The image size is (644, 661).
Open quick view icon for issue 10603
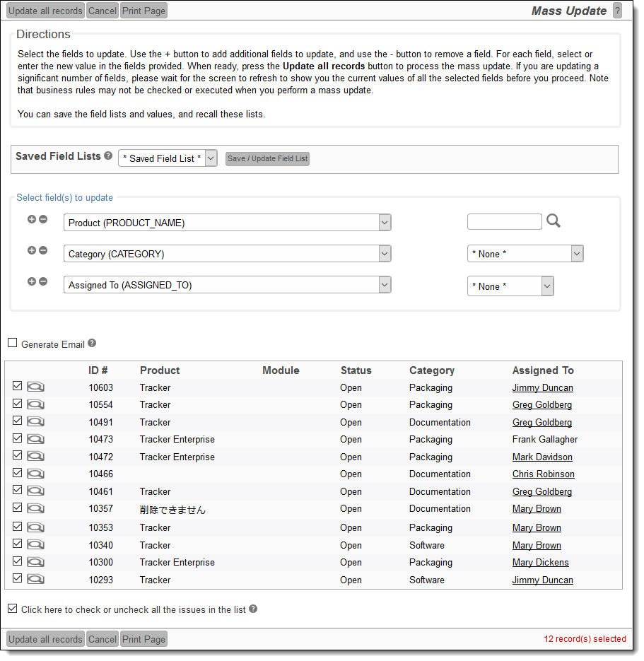(36, 387)
